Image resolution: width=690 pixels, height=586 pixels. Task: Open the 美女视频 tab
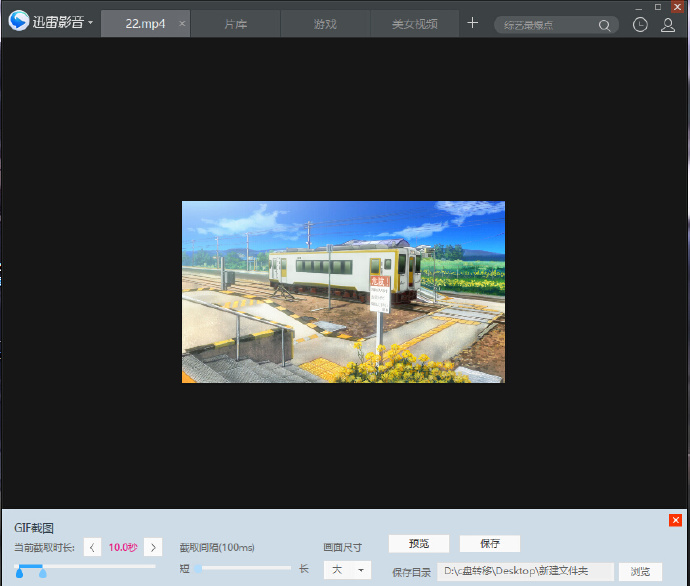pyautogui.click(x=414, y=23)
